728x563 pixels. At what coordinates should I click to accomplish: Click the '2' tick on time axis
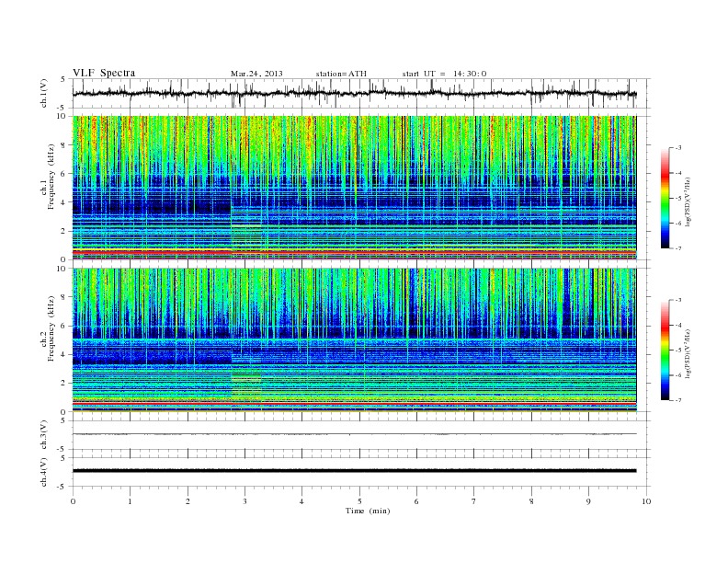pyautogui.click(x=188, y=501)
